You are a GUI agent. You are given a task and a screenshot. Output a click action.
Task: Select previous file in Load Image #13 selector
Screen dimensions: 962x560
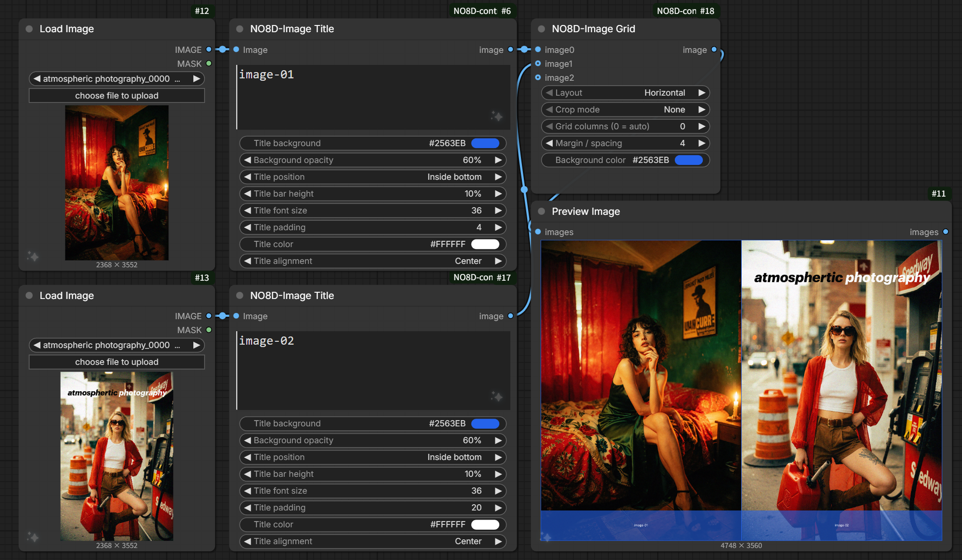37,345
